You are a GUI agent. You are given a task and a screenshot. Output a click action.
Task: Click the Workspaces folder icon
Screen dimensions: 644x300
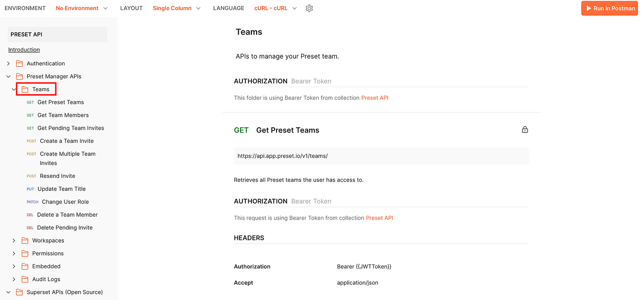24,240
